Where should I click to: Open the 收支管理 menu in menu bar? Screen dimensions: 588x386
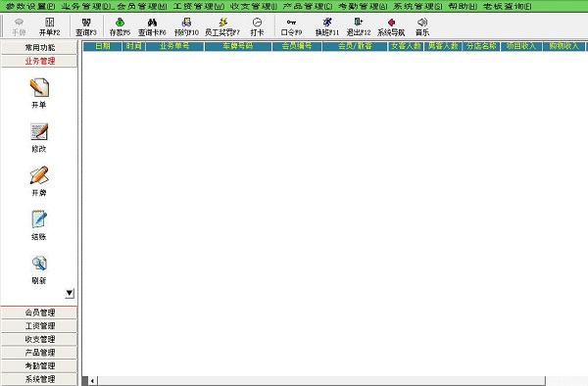[x=254, y=7]
